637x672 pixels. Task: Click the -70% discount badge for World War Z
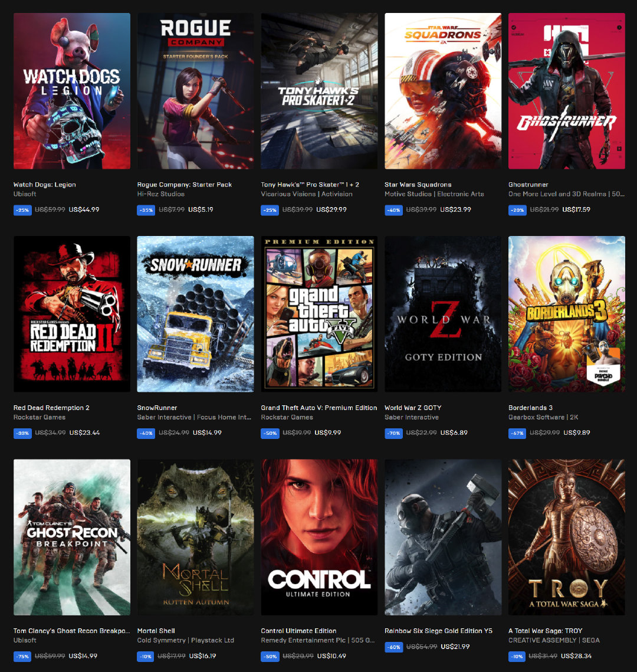click(393, 433)
